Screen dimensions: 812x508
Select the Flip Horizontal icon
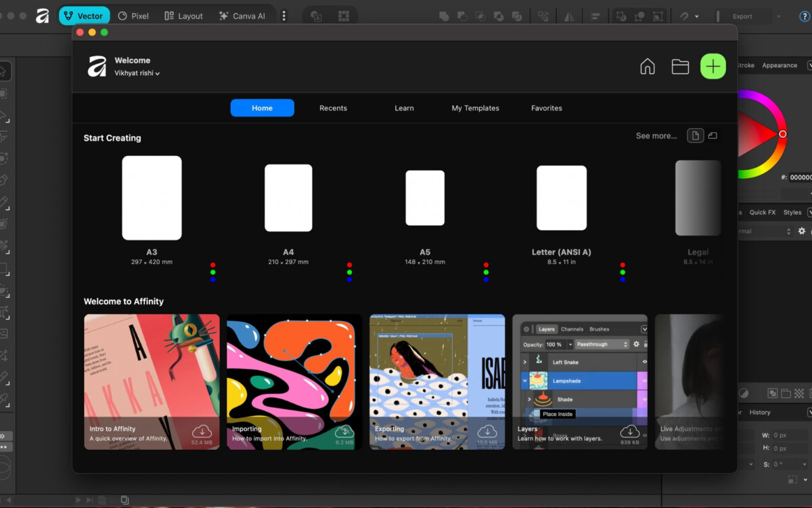569,16
